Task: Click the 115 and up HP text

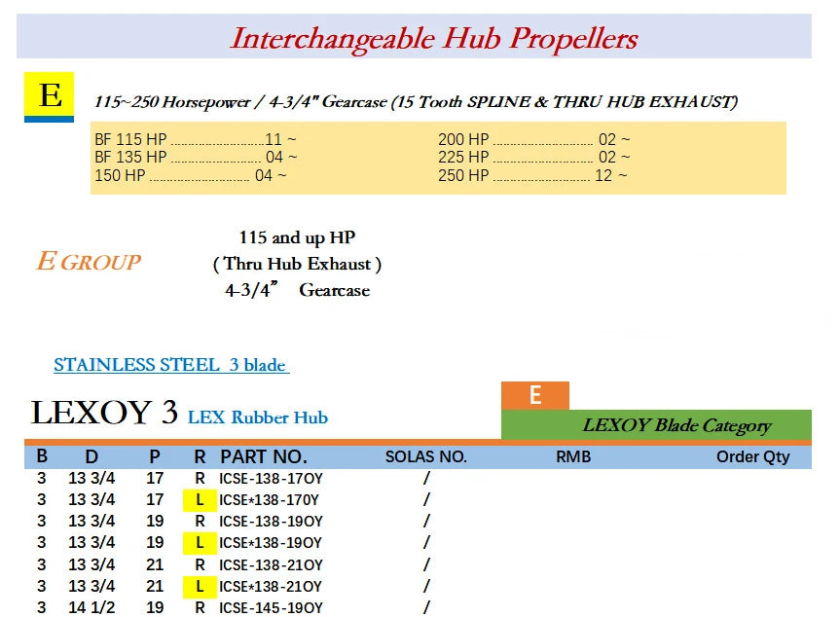Action: 297,237
